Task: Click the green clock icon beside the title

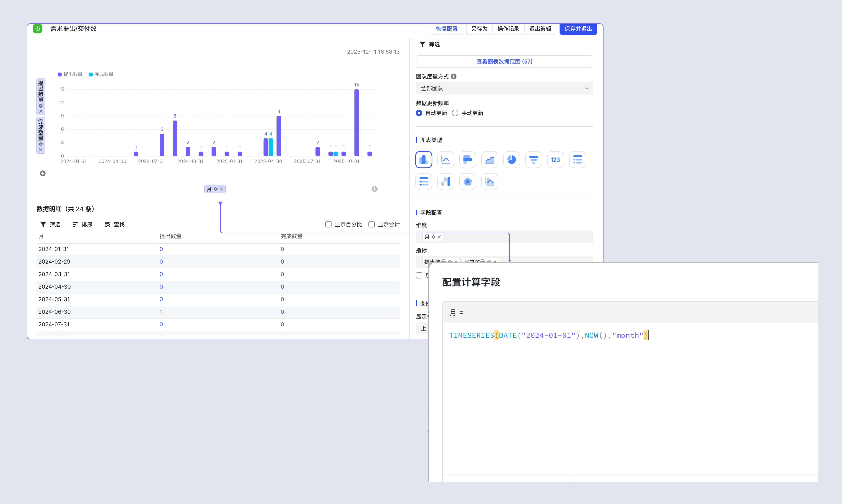Action: click(x=38, y=29)
